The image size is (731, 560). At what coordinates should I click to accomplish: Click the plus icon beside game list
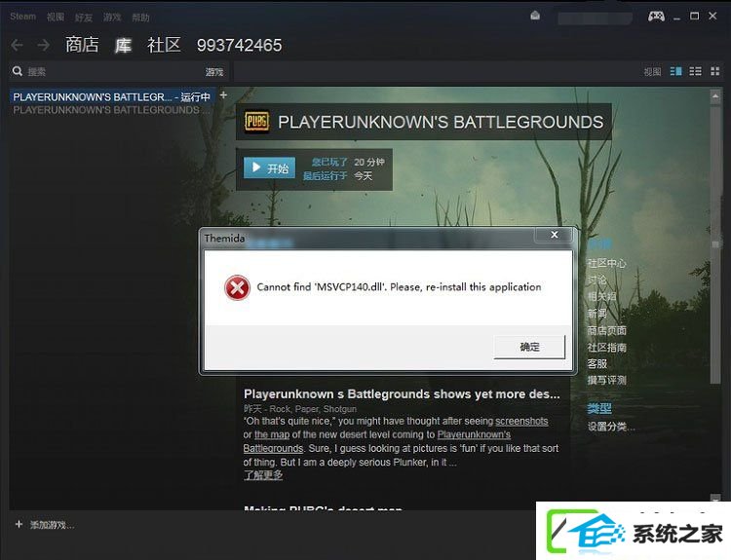click(x=223, y=95)
